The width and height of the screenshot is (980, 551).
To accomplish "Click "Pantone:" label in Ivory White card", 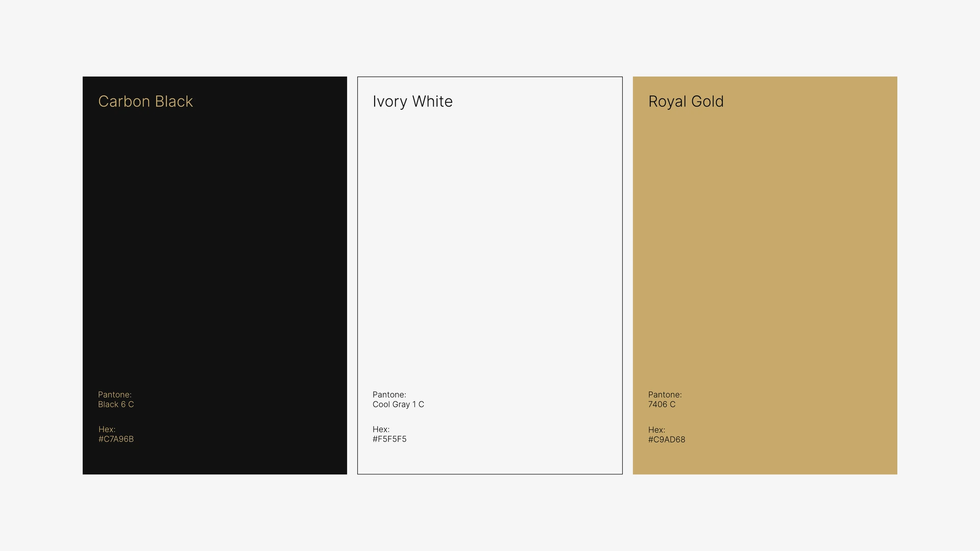I will [389, 395].
